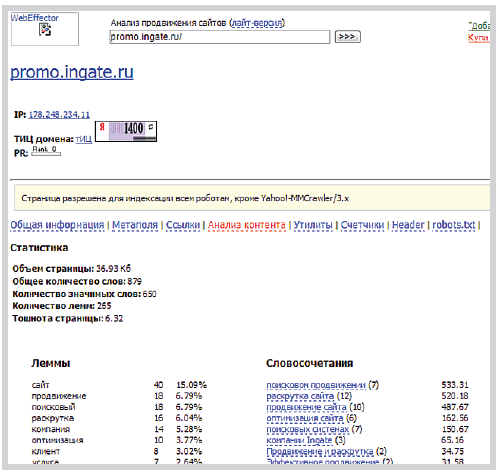Switch to the Метаполя tab
The height and width of the screenshot is (472, 499).
[x=135, y=225]
